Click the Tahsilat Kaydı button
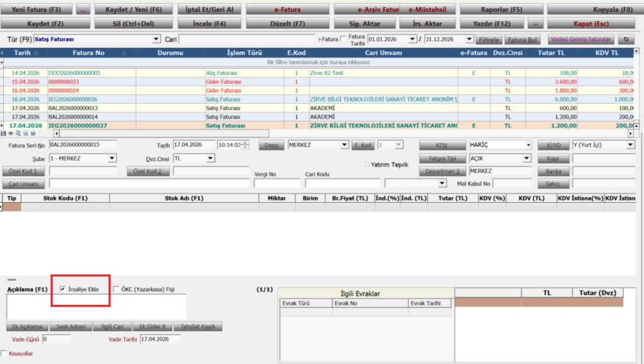This screenshot has height=364, width=644. pos(197,326)
